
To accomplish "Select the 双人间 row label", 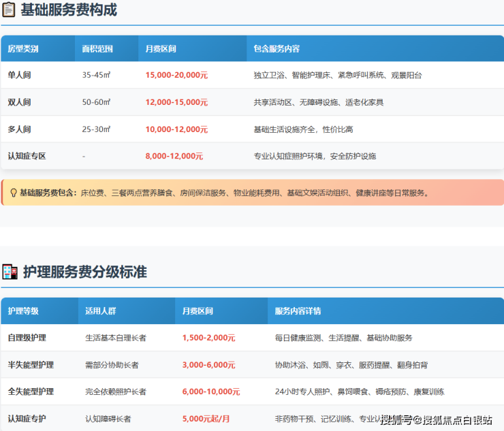I will coord(19,102).
